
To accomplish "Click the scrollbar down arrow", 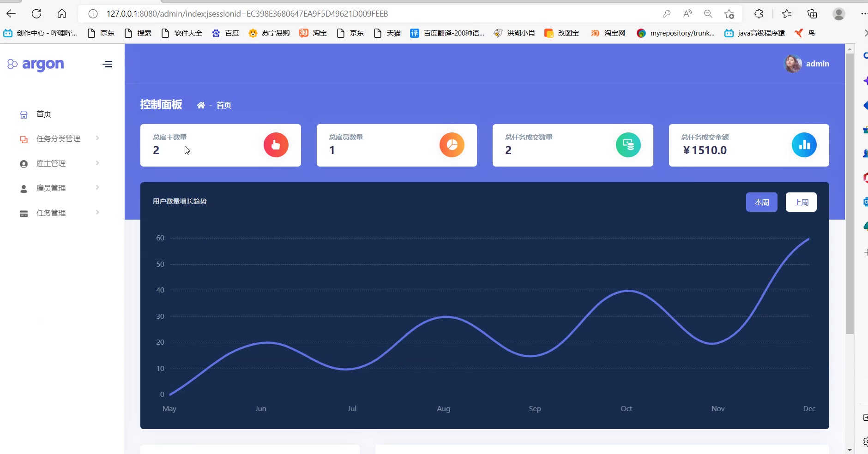I will coord(850,449).
